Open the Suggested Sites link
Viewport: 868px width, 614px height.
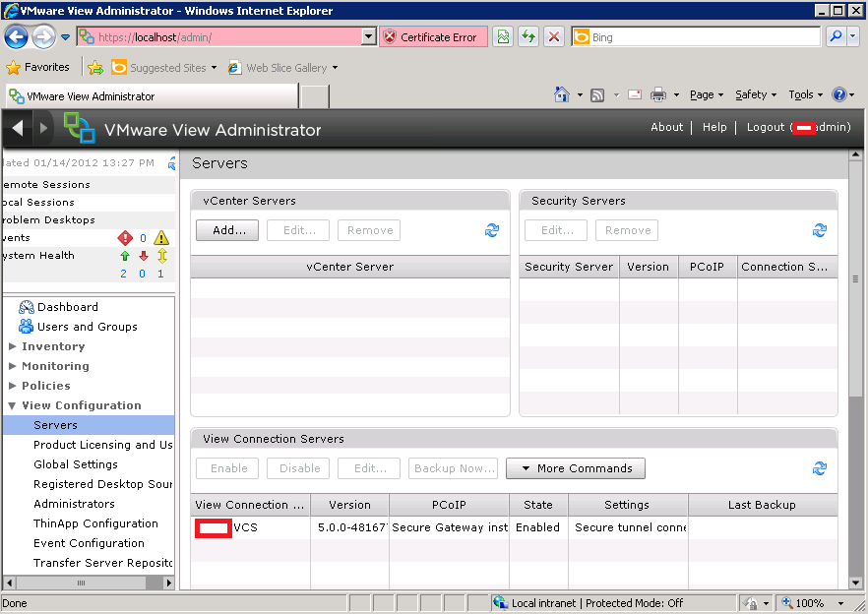[x=163, y=68]
